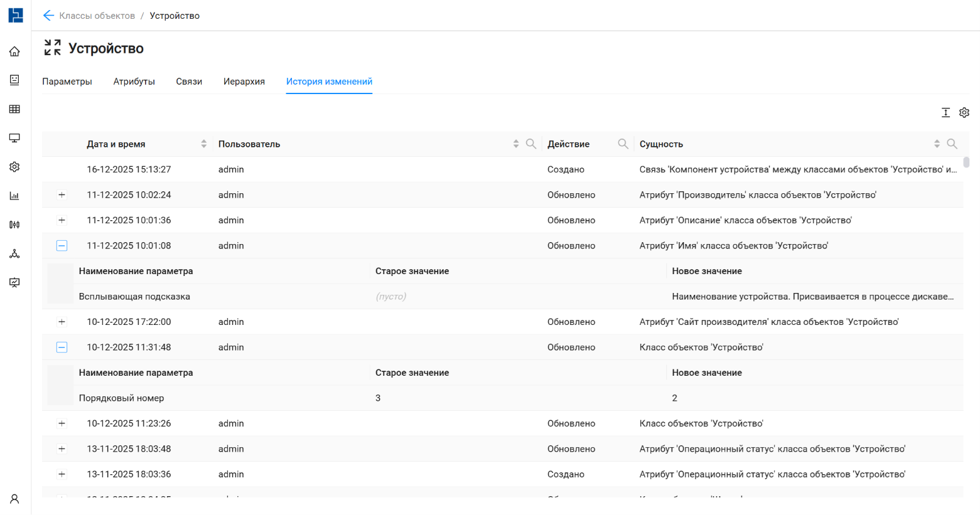This screenshot has height=515, width=980.
Task: Go back to Классы объектов breadcrumb
Action: 97,16
